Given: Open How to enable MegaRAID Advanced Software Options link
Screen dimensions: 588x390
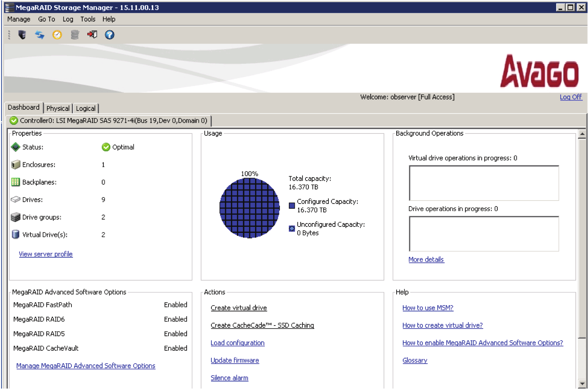Looking at the screenshot, I should click(x=482, y=343).
